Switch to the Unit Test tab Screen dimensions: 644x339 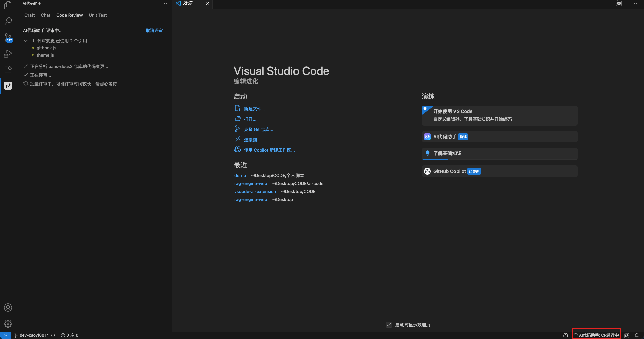coord(98,15)
